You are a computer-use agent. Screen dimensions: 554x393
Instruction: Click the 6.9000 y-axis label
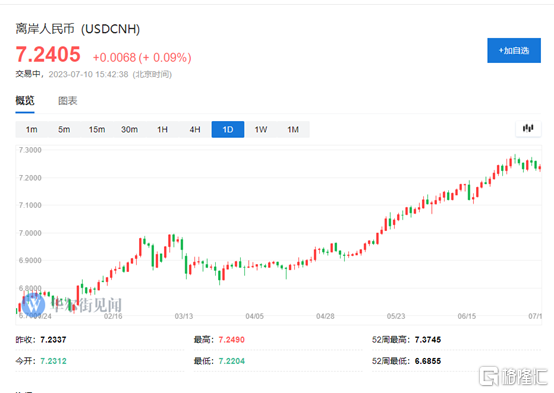[x=30, y=260]
